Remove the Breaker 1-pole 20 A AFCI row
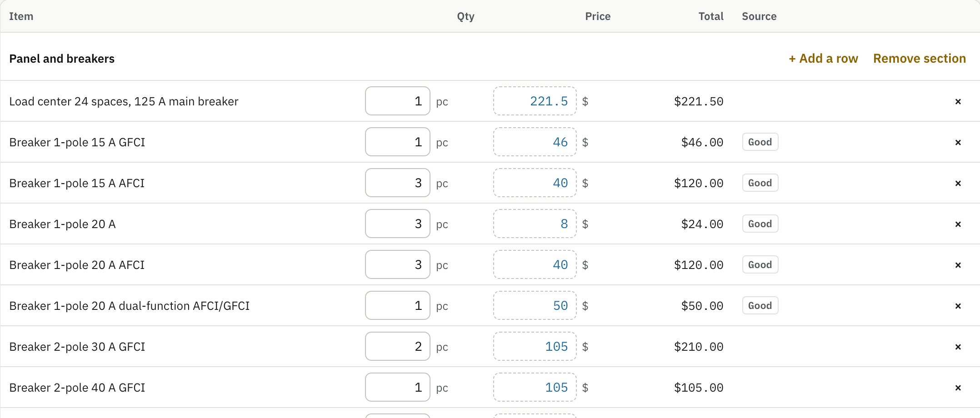The height and width of the screenshot is (418, 980). pyautogui.click(x=958, y=265)
